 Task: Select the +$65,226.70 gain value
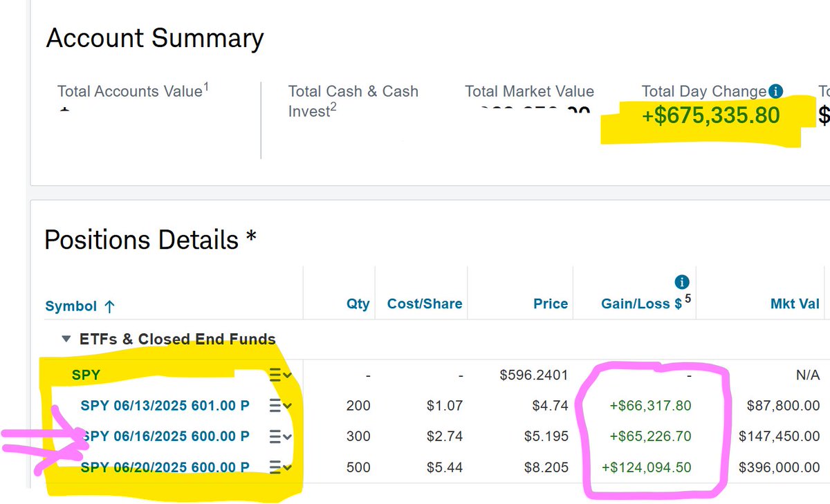650,436
